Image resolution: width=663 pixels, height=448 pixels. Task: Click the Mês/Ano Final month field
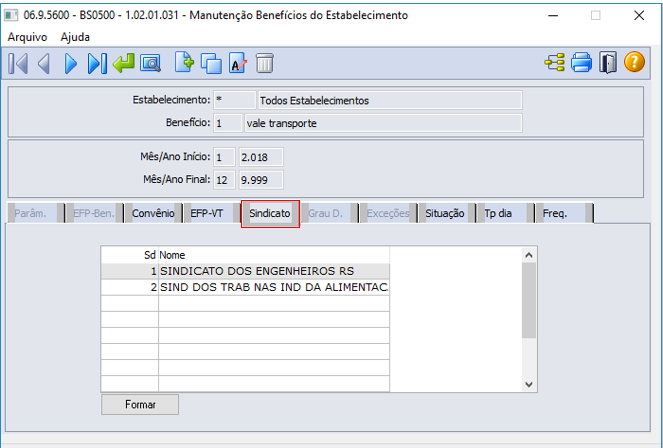pyautogui.click(x=224, y=180)
